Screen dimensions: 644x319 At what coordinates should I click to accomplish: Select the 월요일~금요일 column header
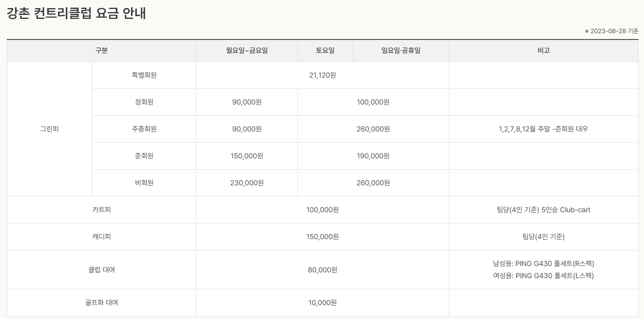[247, 51]
